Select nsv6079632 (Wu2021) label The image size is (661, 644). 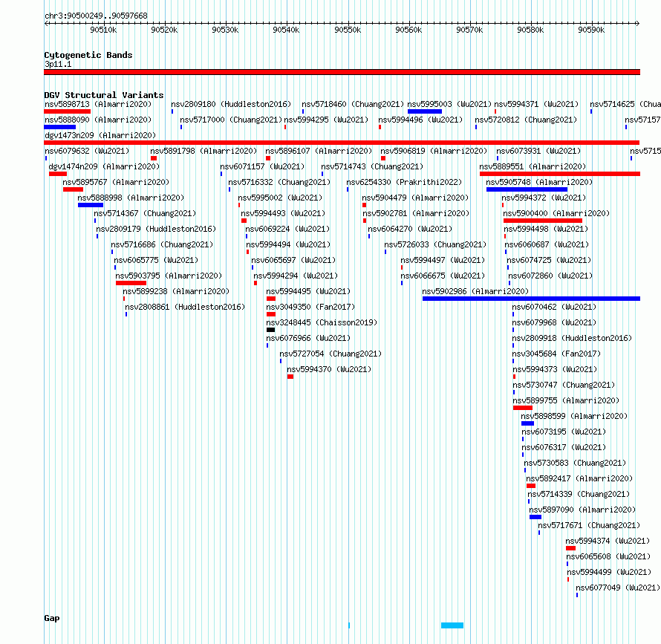coord(87,151)
